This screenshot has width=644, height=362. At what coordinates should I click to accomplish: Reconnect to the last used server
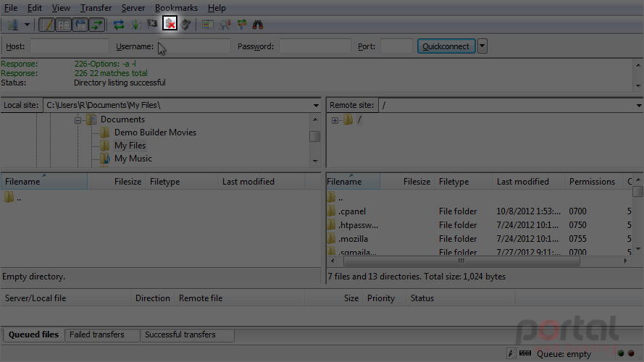coord(186,25)
